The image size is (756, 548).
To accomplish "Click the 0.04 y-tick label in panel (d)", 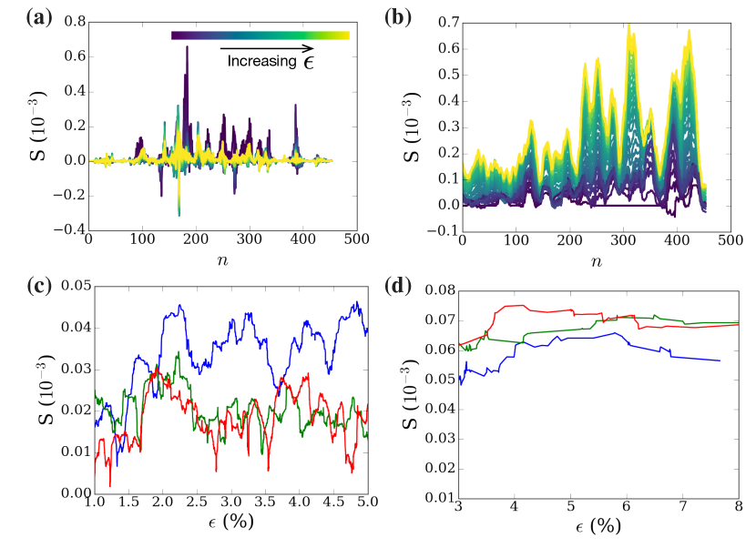I will pyautogui.click(x=440, y=409).
